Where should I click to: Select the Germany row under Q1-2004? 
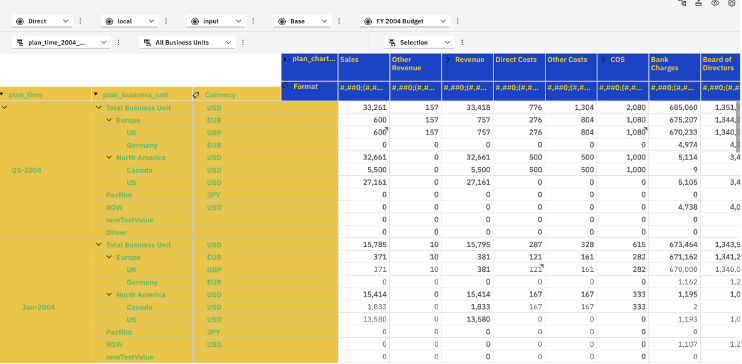point(142,145)
